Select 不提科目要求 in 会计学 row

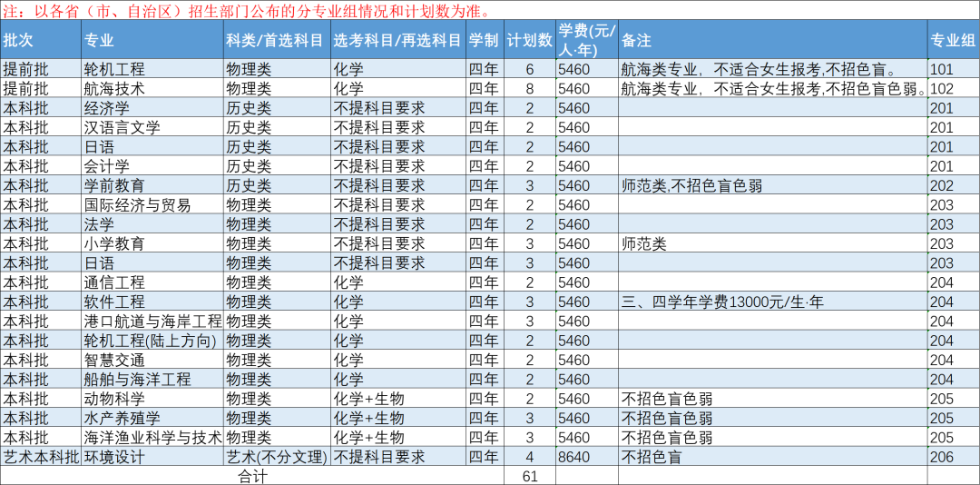click(398, 166)
